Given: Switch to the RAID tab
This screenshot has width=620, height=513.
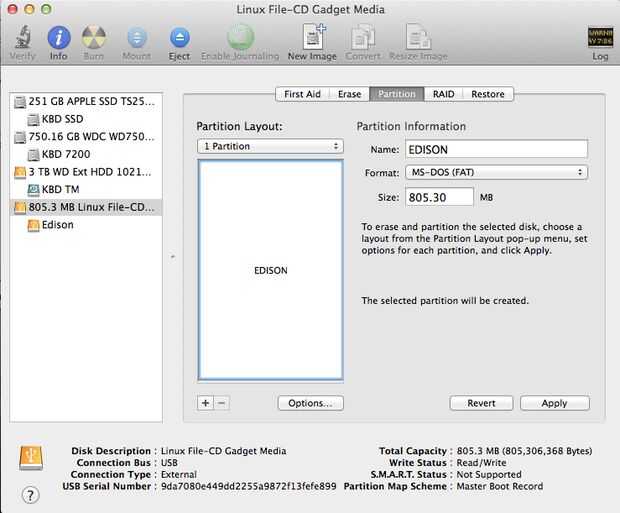Looking at the screenshot, I should 443,94.
